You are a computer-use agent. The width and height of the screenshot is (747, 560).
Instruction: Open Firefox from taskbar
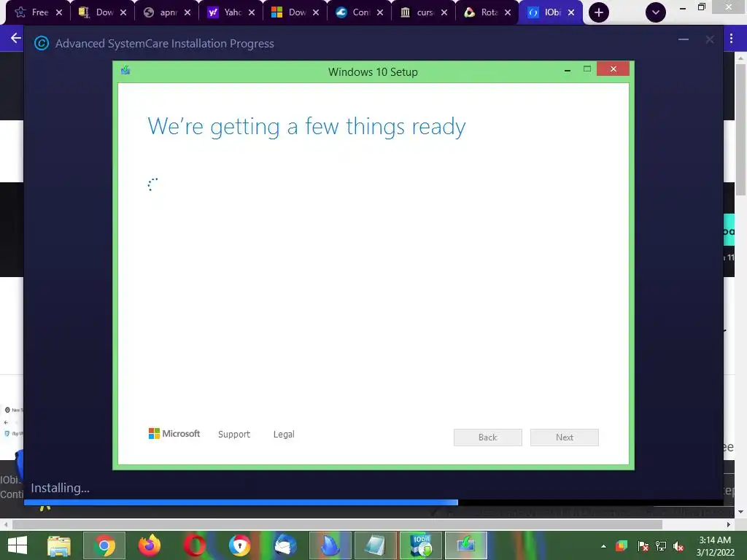coord(150,545)
